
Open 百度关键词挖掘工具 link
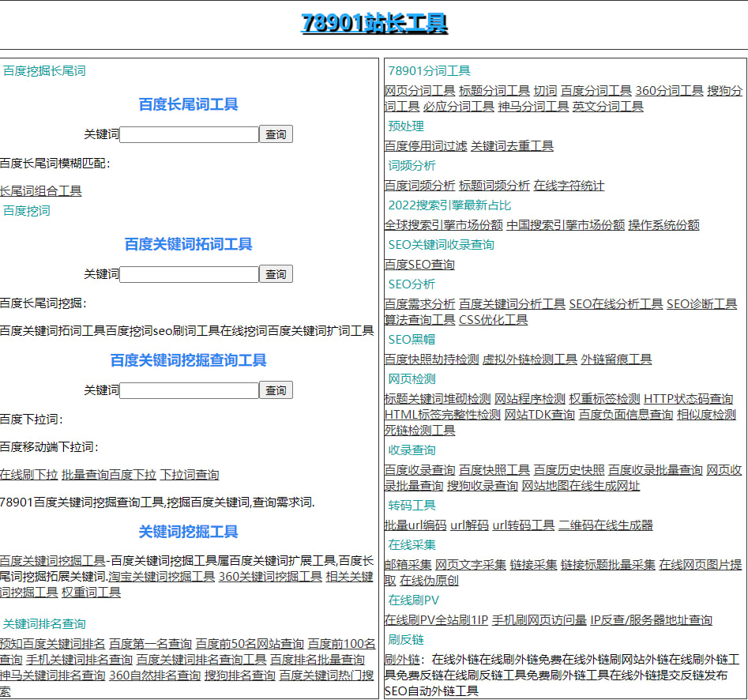tap(52, 561)
